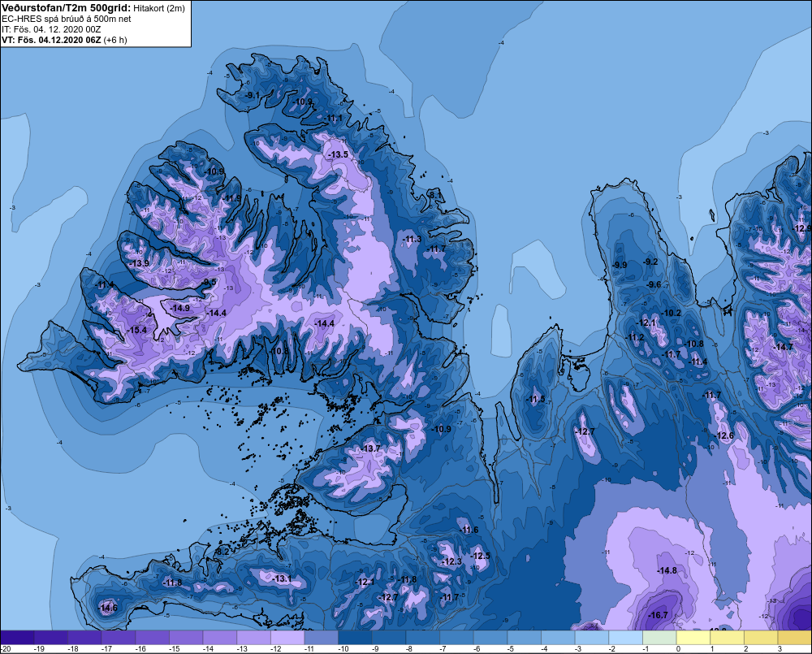Click the -11.5 temperature label

[536, 399]
